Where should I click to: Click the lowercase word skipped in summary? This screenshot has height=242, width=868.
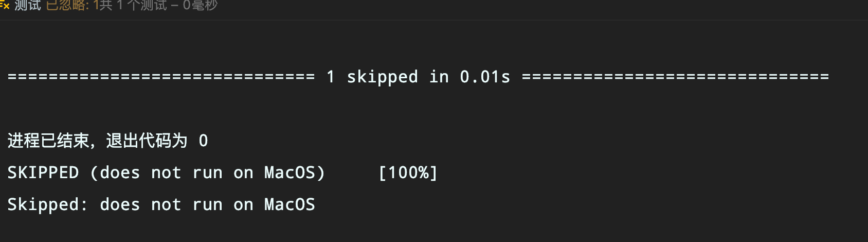pyautogui.click(x=382, y=77)
